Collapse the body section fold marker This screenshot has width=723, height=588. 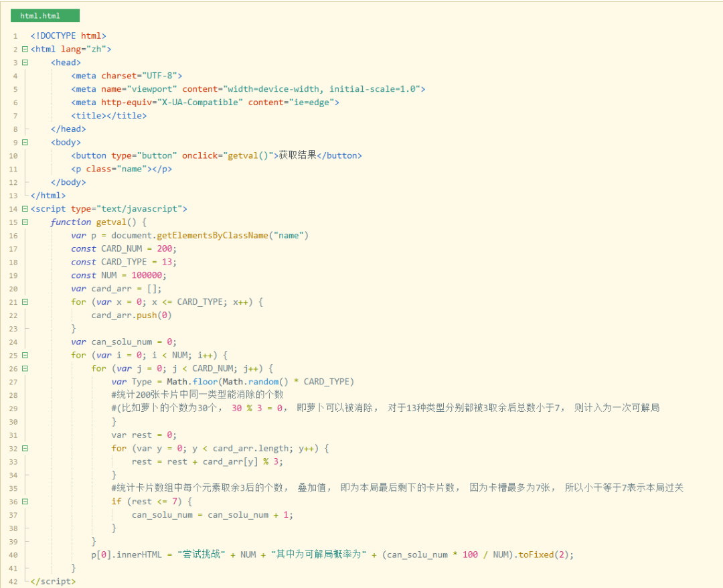25,142
